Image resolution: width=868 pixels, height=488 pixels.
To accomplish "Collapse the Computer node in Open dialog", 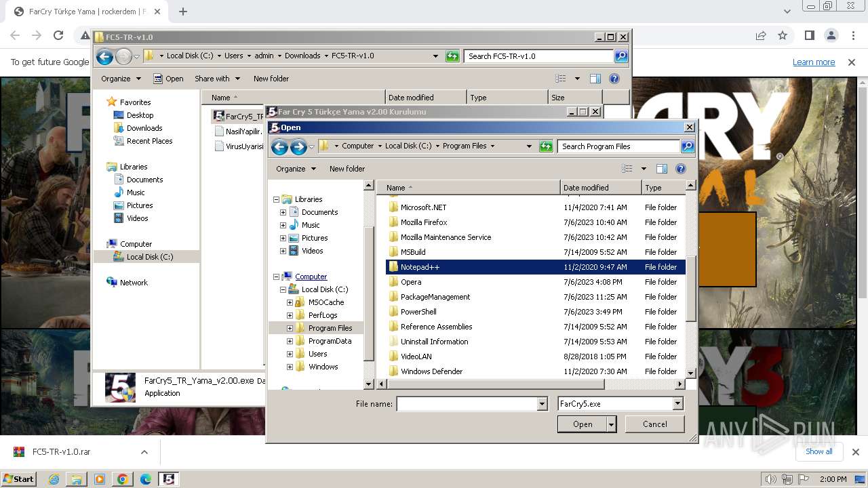I will (277, 277).
